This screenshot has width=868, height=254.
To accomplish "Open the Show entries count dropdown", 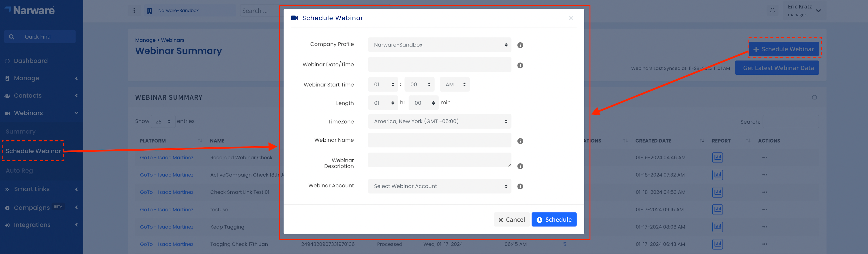I will pos(163,121).
